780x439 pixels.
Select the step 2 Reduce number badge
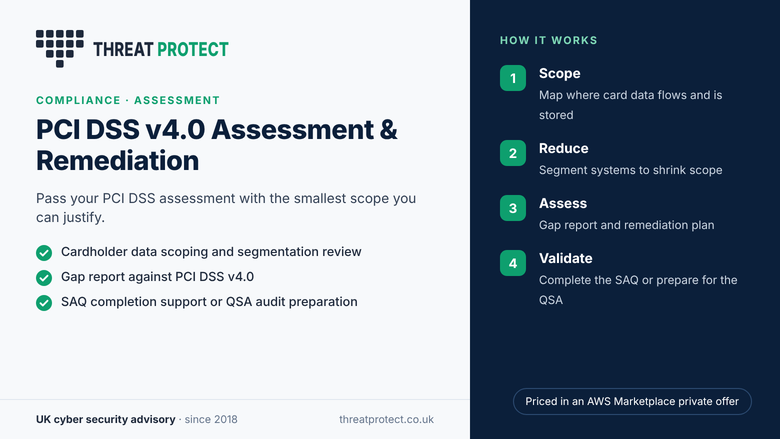click(513, 153)
